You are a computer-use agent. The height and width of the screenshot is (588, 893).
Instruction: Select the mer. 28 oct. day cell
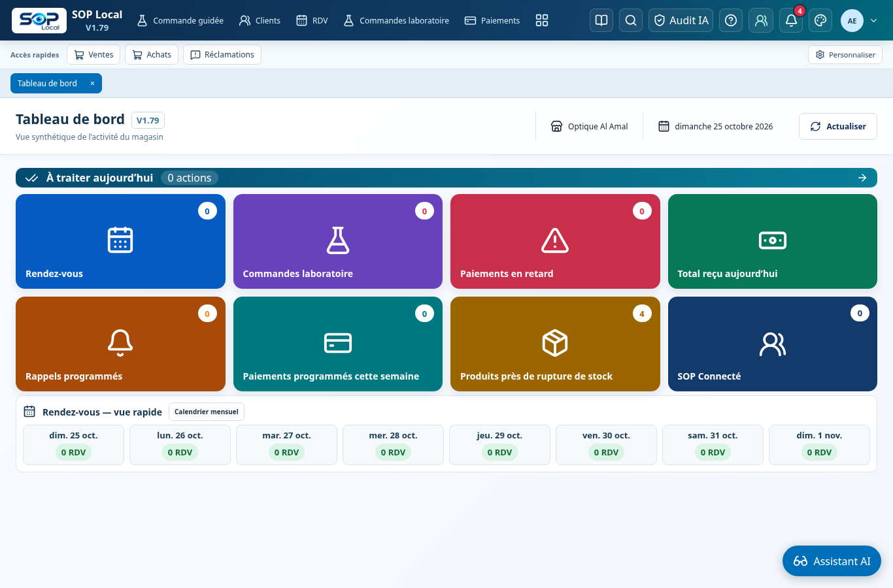393,445
